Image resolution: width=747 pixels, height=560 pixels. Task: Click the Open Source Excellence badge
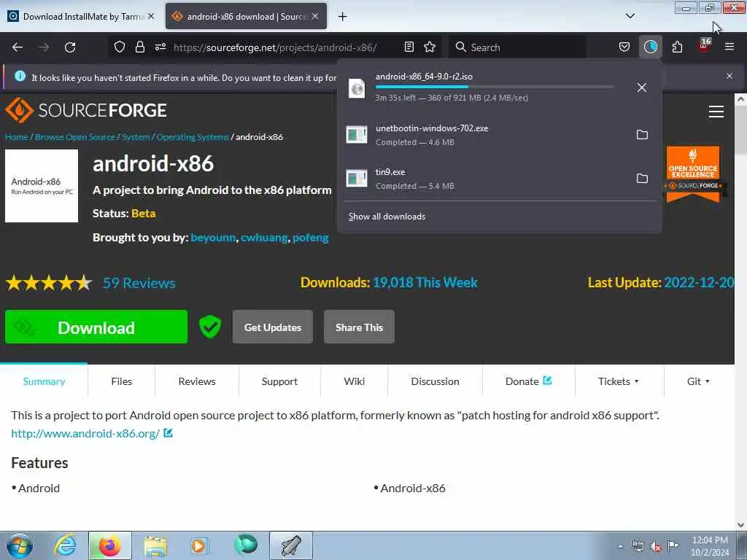[694, 174]
